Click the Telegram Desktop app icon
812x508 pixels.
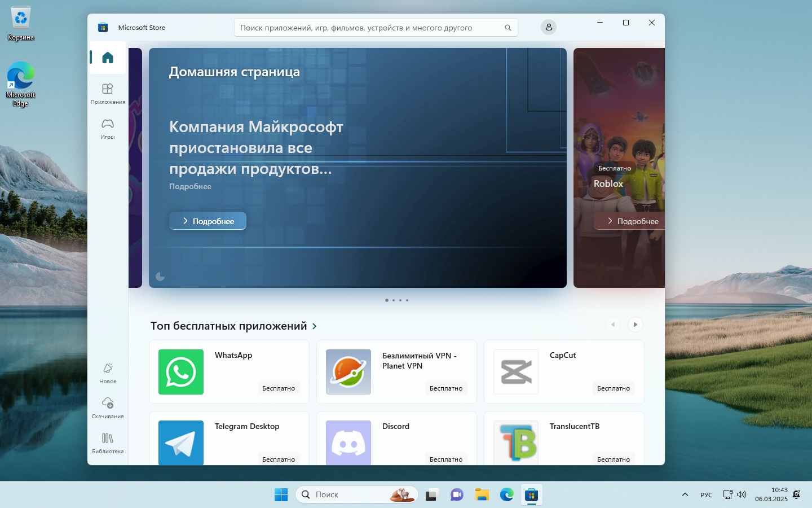click(181, 443)
